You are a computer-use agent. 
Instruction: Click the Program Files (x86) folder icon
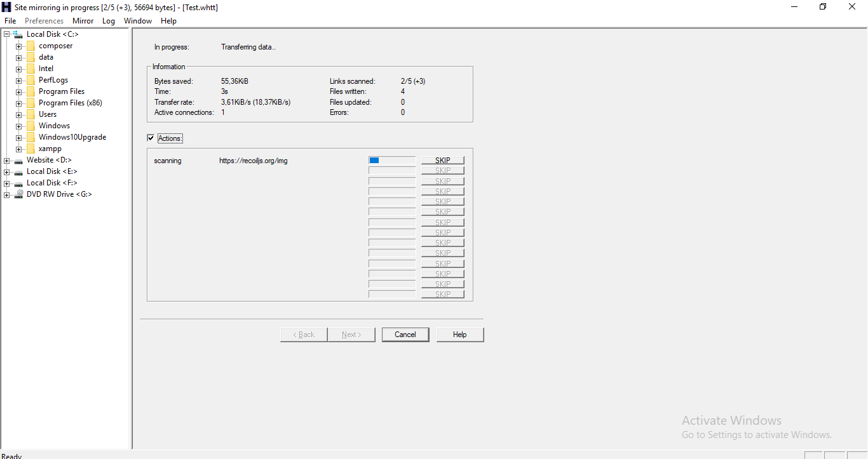[x=31, y=103]
